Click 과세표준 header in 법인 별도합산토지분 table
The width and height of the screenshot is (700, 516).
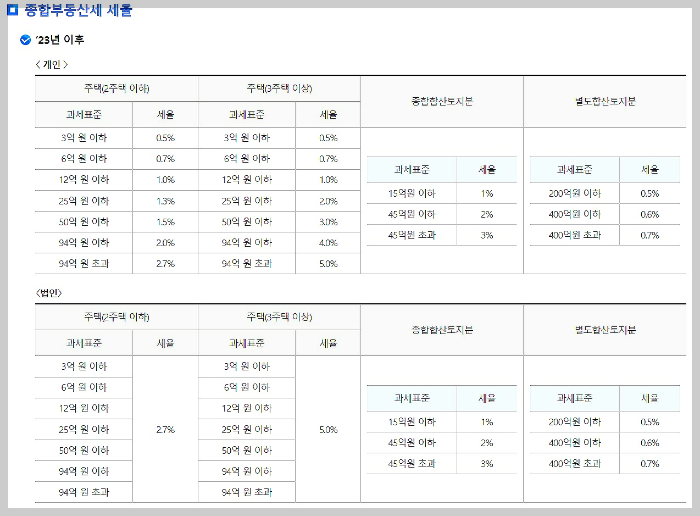575,398
